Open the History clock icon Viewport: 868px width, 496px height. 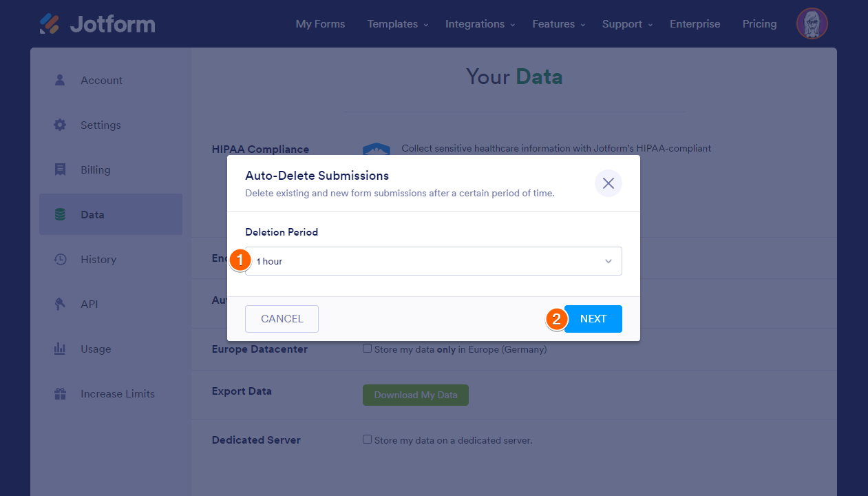pyautogui.click(x=60, y=260)
